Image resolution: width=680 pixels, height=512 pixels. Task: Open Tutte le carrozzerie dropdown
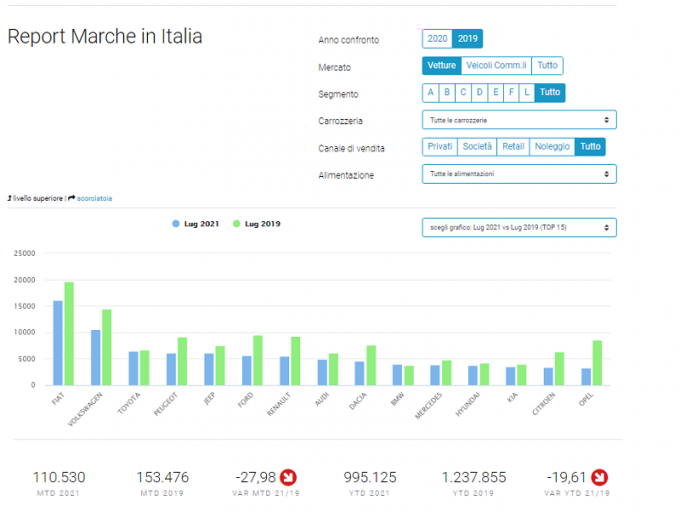tap(519, 120)
